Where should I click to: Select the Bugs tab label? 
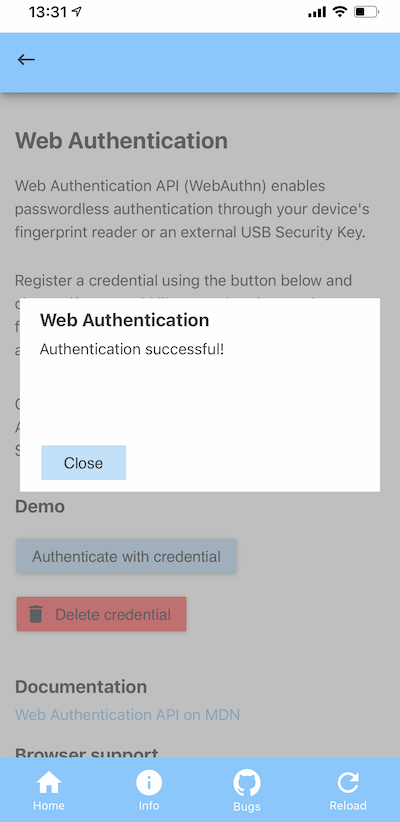click(x=246, y=806)
